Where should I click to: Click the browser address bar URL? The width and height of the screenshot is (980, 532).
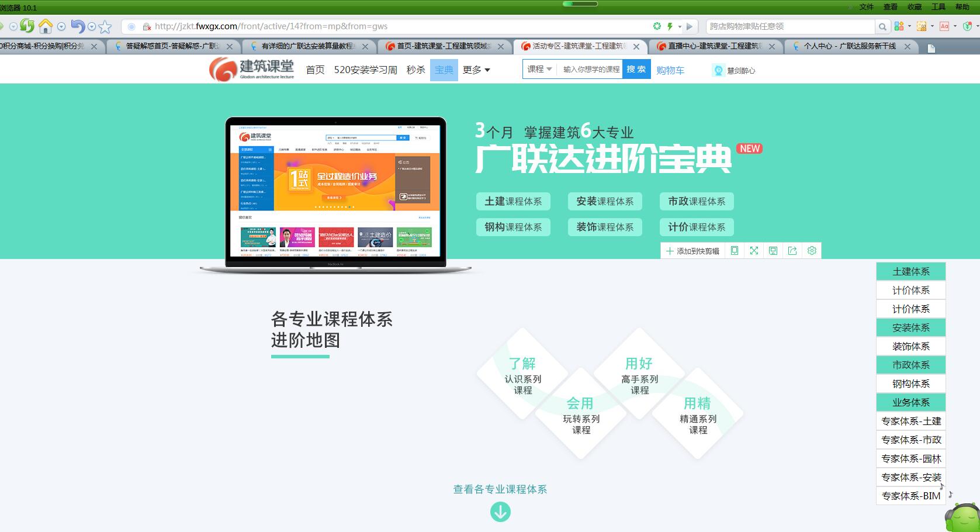click(271, 26)
